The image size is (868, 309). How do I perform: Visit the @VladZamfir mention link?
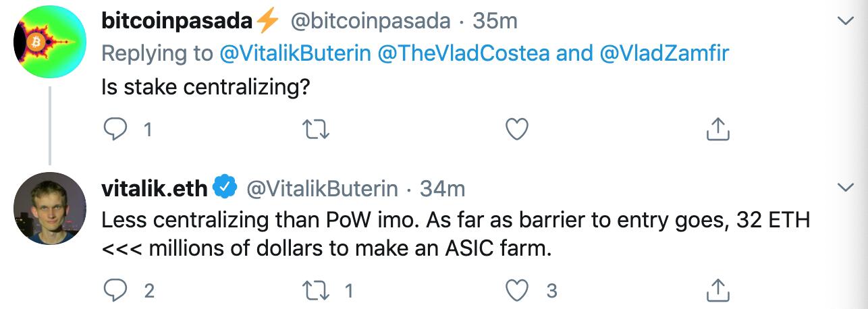pos(664,54)
